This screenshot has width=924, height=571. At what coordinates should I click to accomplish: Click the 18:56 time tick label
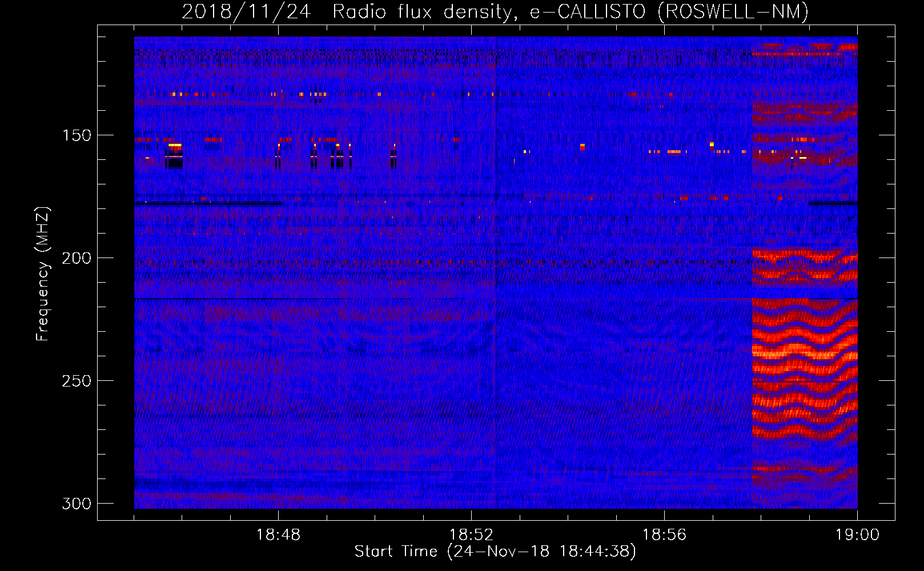(x=664, y=535)
